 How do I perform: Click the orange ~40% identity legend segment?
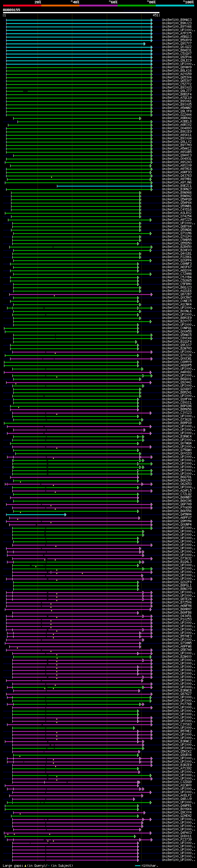60,6
